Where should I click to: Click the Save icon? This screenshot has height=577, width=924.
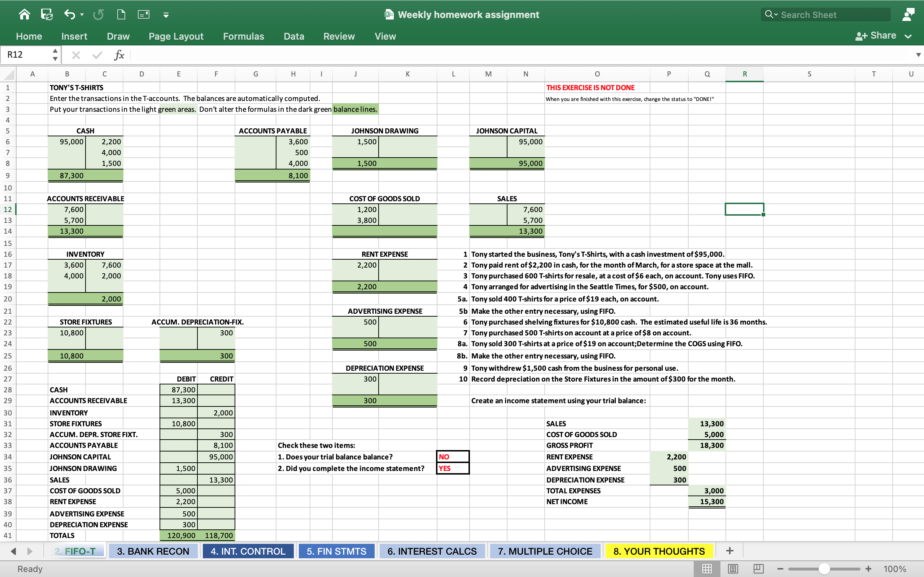(47, 14)
